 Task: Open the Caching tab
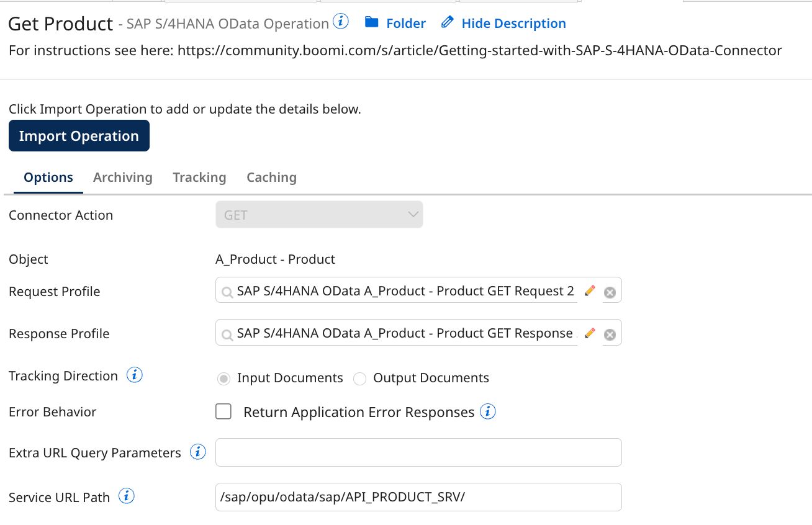tap(271, 177)
